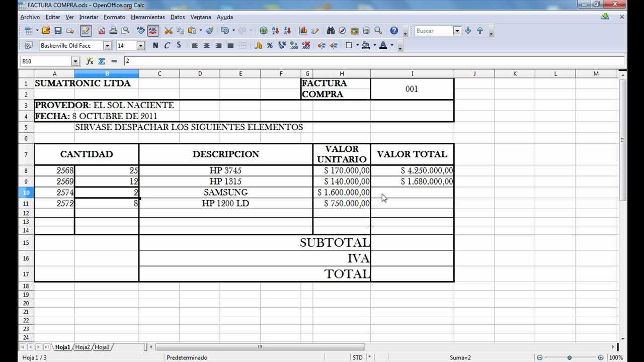The image size is (644, 362).
Task: Click Add Decimal Place icon
Action: point(294,45)
